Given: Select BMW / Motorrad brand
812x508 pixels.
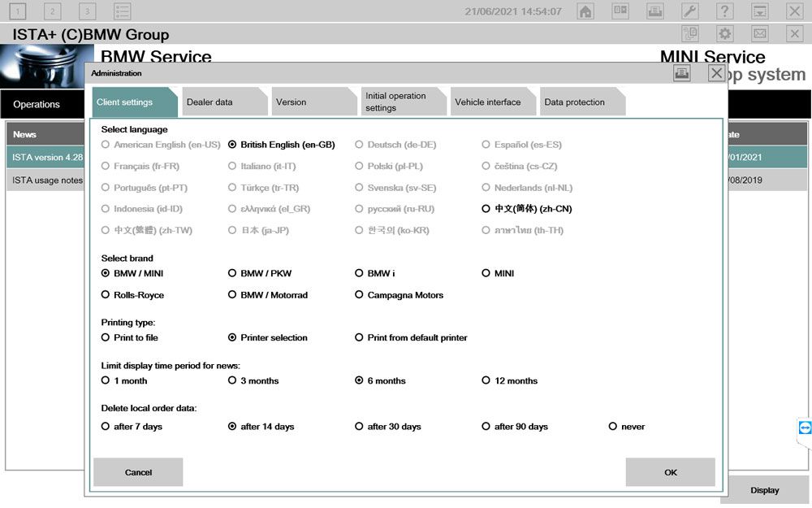Looking at the screenshot, I should pos(268,295).
